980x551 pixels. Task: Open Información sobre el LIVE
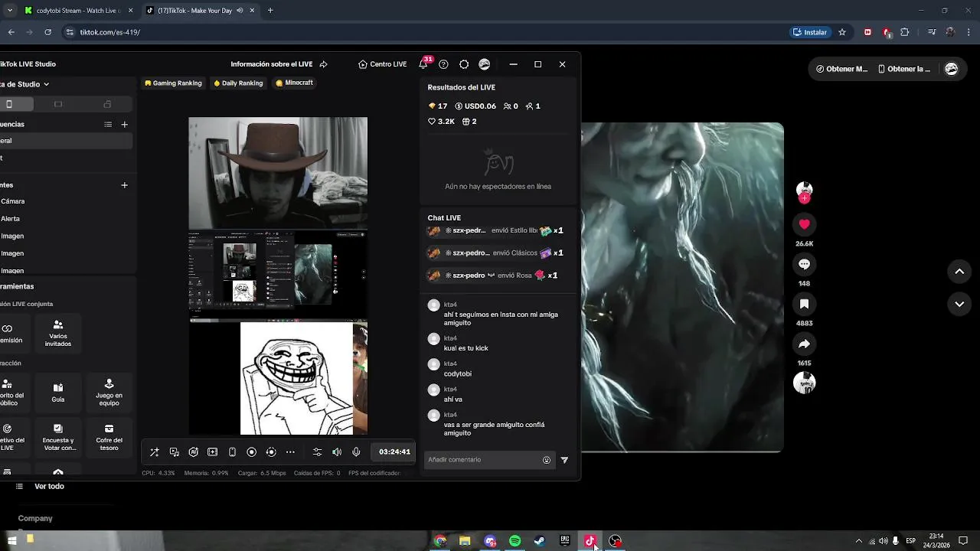point(271,64)
